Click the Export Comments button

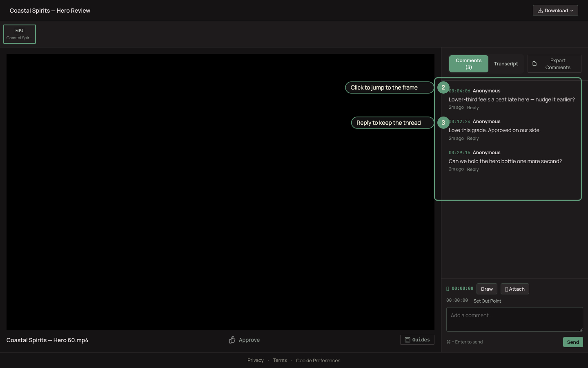tap(554, 64)
